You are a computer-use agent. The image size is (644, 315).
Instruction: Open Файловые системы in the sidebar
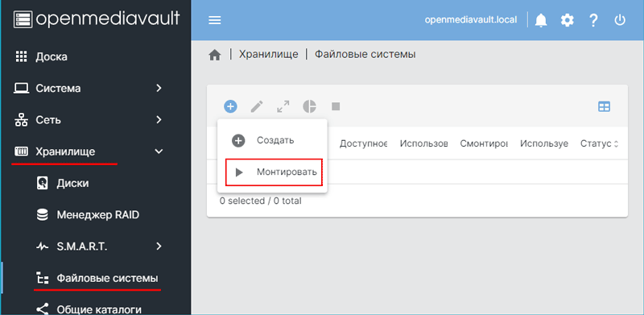point(107,279)
